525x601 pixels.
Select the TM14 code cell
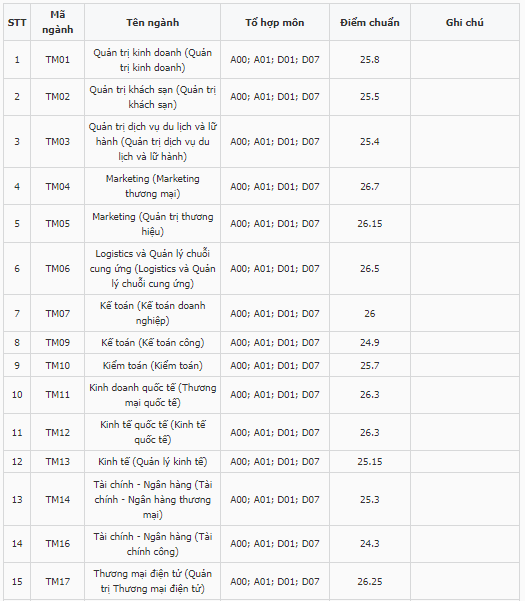click(x=57, y=499)
